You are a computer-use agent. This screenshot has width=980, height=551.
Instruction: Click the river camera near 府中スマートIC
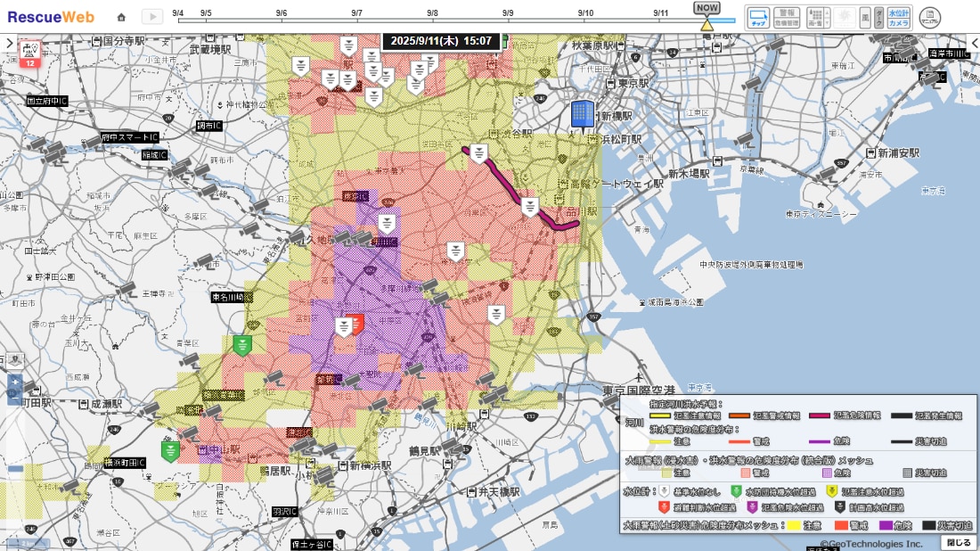[x=94, y=143]
